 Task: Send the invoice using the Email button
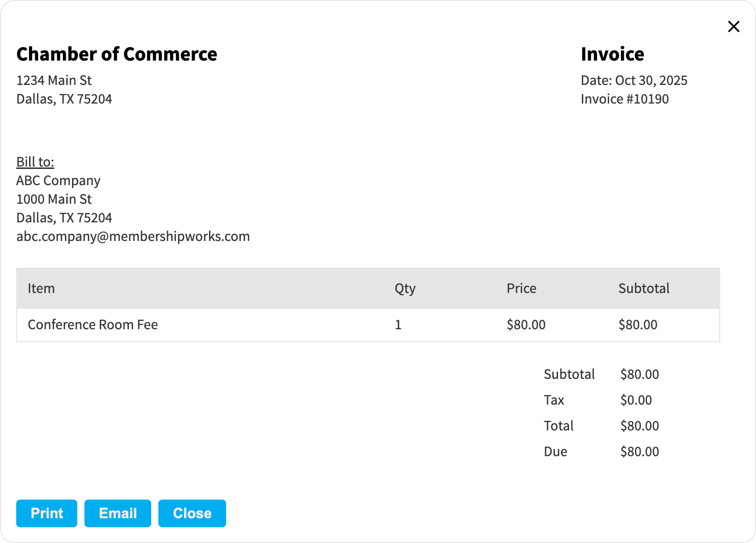click(x=118, y=513)
